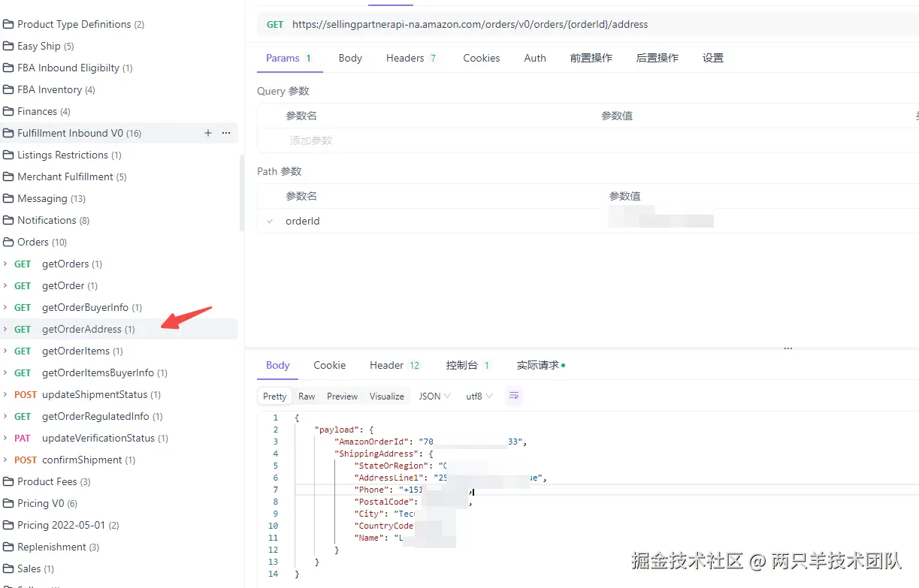Click the Replenishment folder icon
Image resolution: width=919 pixels, height=588 pixels.
tap(8, 547)
